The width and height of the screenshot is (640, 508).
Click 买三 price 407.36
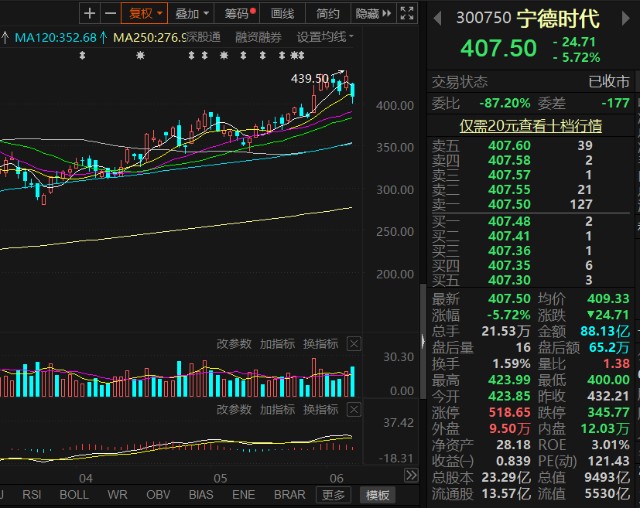pyautogui.click(x=509, y=251)
